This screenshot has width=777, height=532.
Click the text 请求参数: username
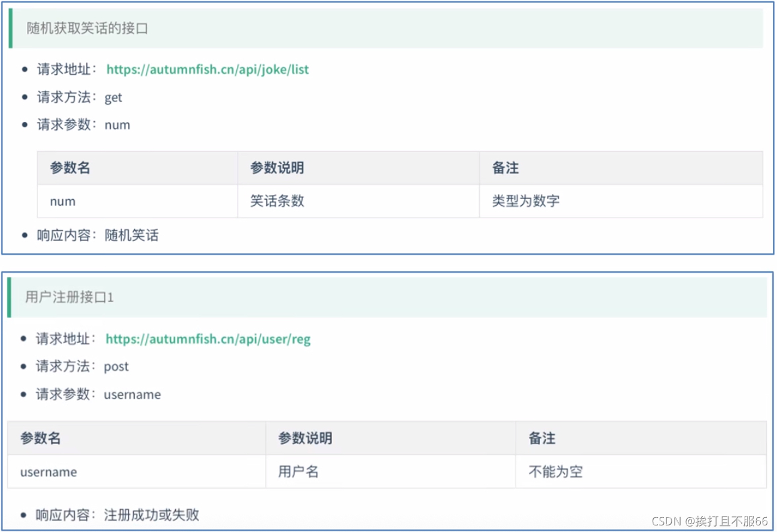coord(98,395)
